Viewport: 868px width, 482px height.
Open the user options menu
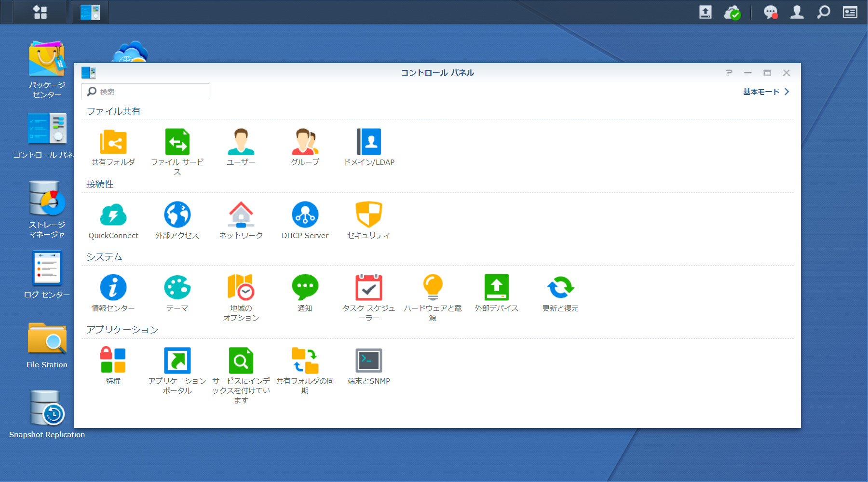[797, 12]
